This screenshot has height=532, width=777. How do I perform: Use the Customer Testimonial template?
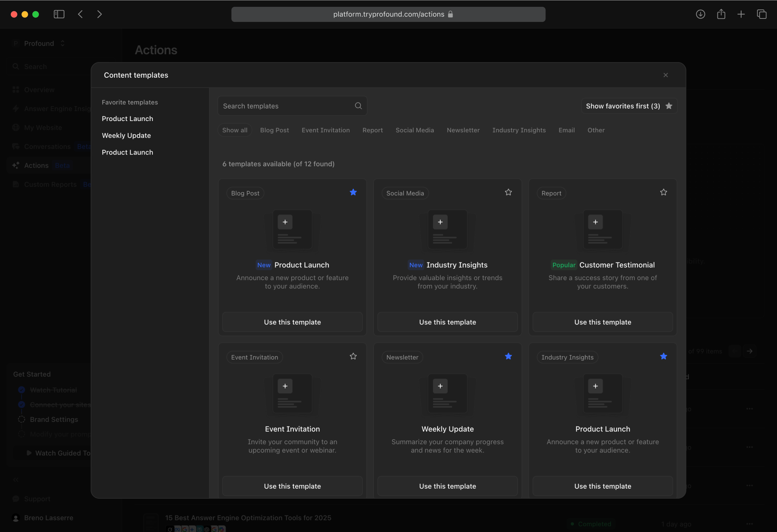point(602,322)
